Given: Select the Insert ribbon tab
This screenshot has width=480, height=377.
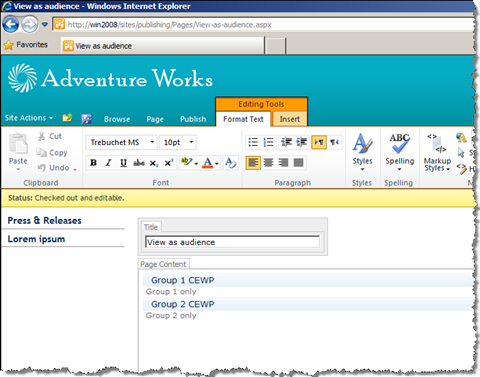Looking at the screenshot, I should 289,119.
